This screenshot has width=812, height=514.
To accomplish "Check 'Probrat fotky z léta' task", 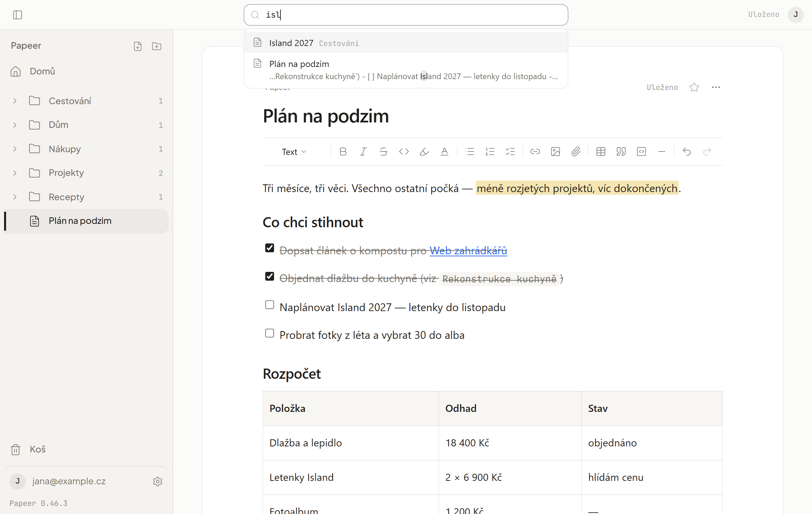I will [x=270, y=333].
